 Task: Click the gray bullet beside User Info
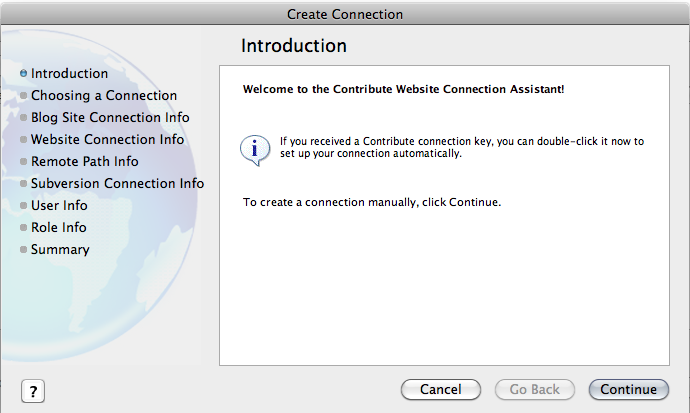coord(23,205)
